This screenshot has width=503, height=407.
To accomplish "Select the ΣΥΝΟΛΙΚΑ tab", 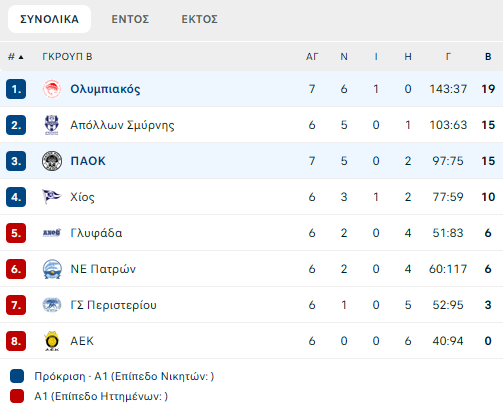I will coord(50,19).
